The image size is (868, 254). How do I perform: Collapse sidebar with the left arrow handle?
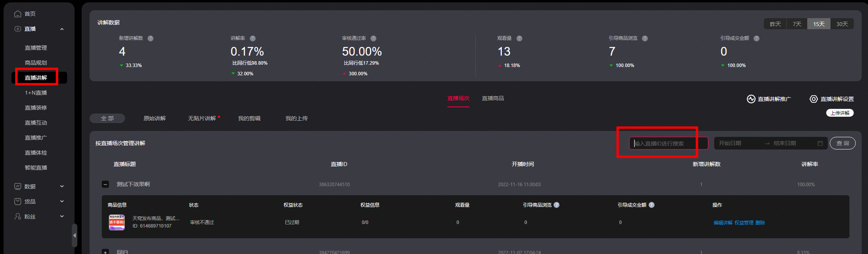[75, 235]
